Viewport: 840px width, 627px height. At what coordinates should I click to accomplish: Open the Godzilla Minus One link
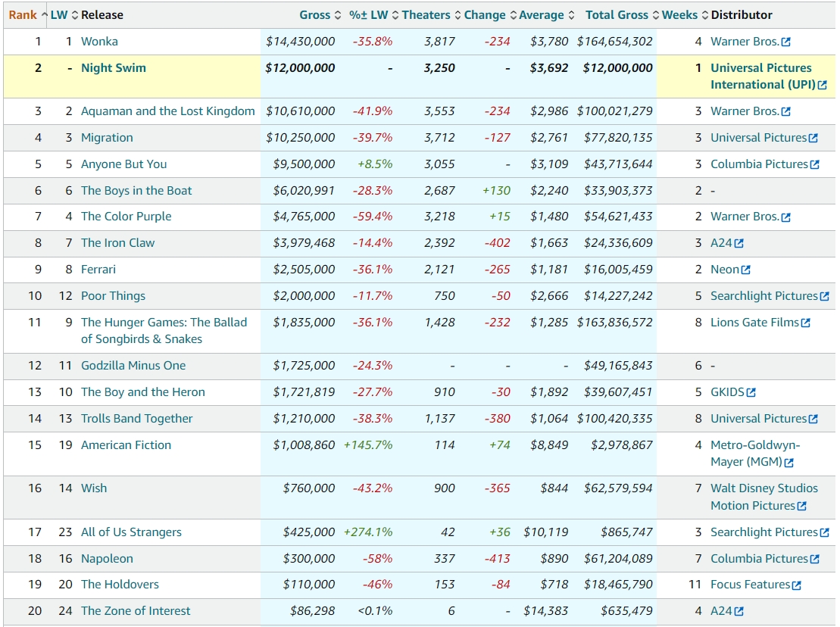[x=133, y=365]
